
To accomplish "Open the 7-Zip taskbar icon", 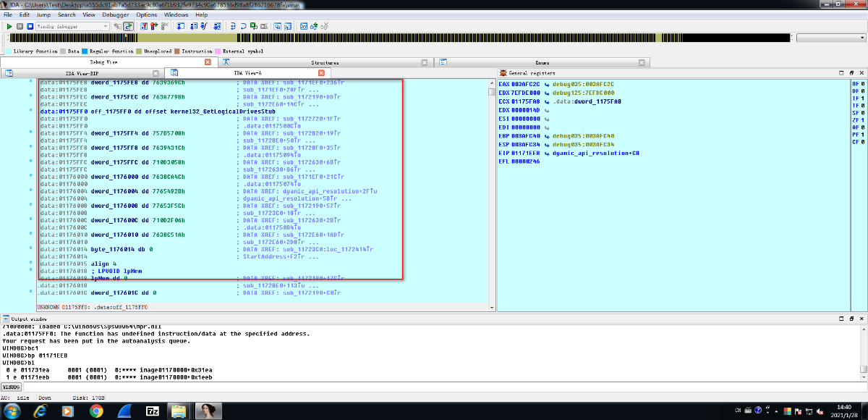I will click(153, 411).
